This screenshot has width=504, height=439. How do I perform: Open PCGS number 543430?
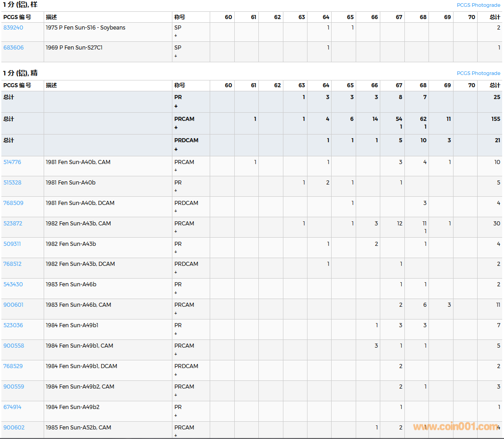(13, 284)
